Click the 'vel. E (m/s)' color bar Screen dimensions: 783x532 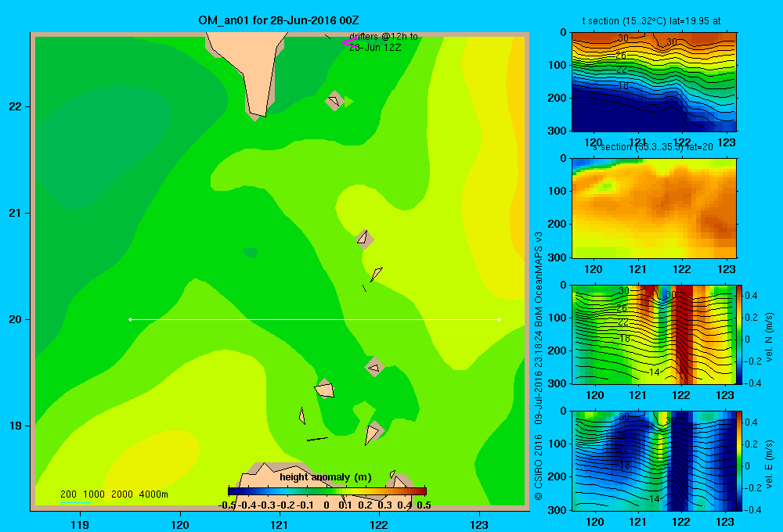(740, 460)
